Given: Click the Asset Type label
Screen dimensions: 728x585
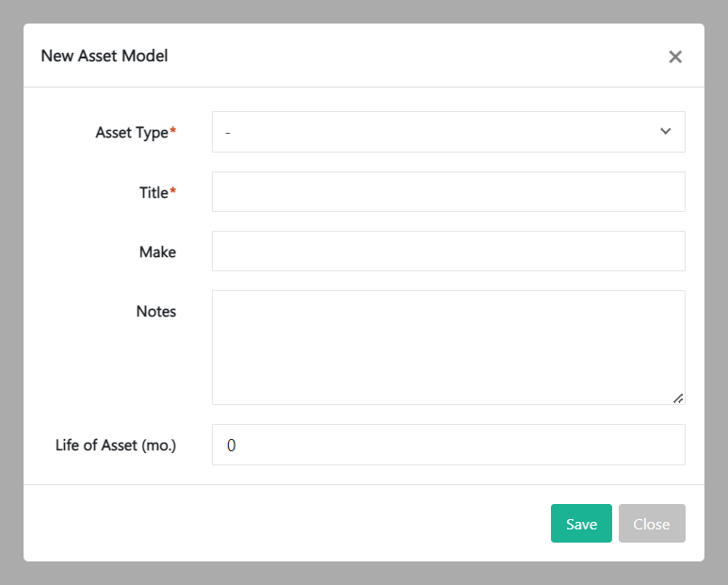Looking at the screenshot, I should tap(132, 133).
